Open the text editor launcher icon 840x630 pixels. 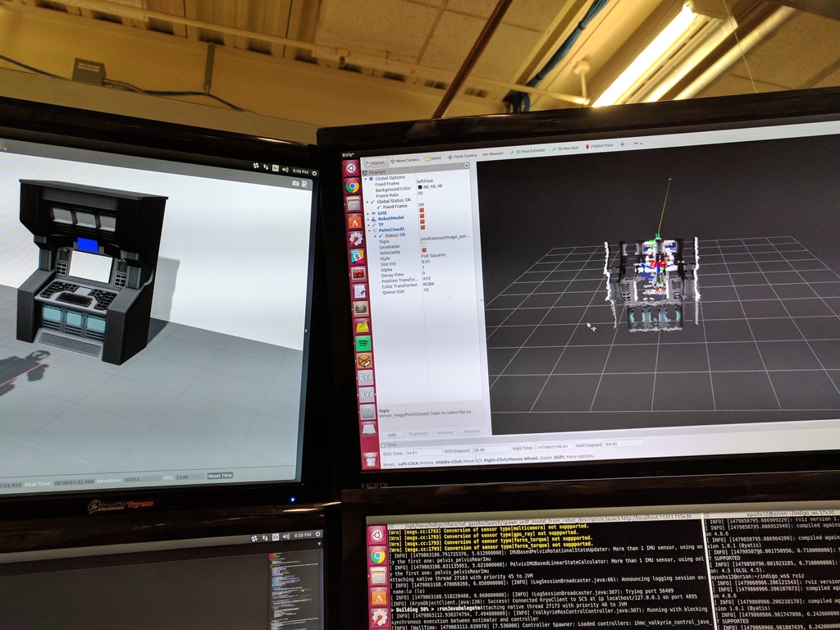tap(359, 291)
